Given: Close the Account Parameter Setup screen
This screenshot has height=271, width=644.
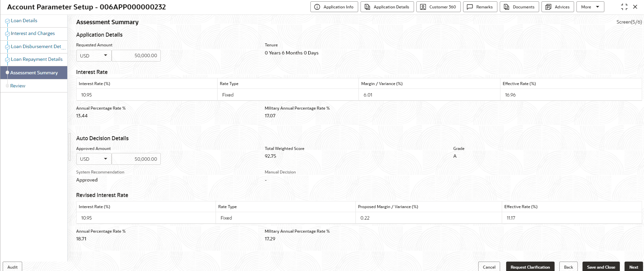Looking at the screenshot, I should pos(635,7).
